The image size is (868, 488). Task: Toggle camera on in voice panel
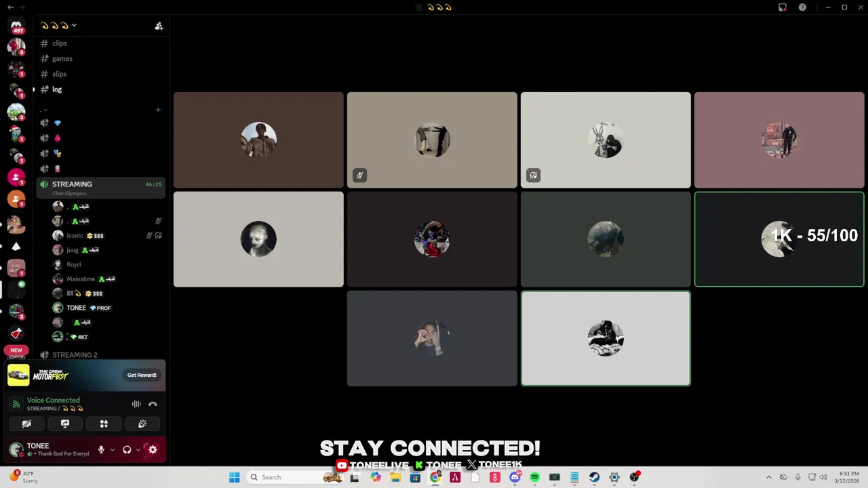(26, 424)
